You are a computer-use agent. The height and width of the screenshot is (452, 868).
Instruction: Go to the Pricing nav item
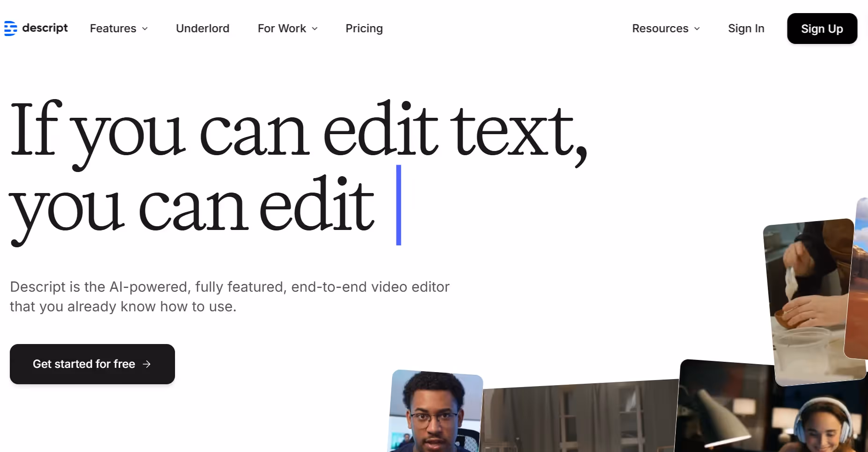[x=364, y=29]
